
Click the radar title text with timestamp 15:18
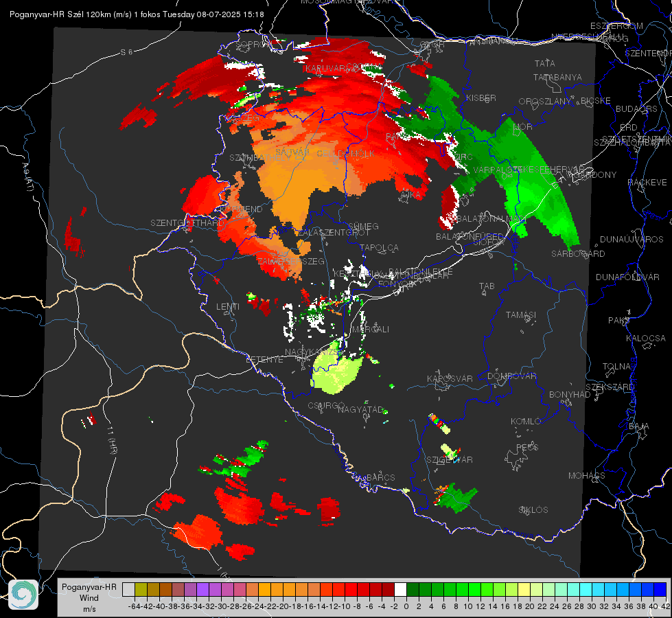point(137,14)
